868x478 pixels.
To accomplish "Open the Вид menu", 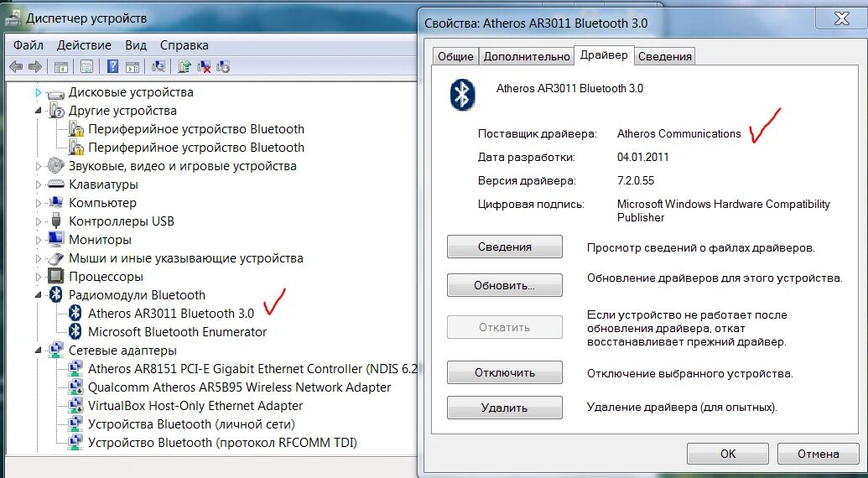I will (x=136, y=45).
